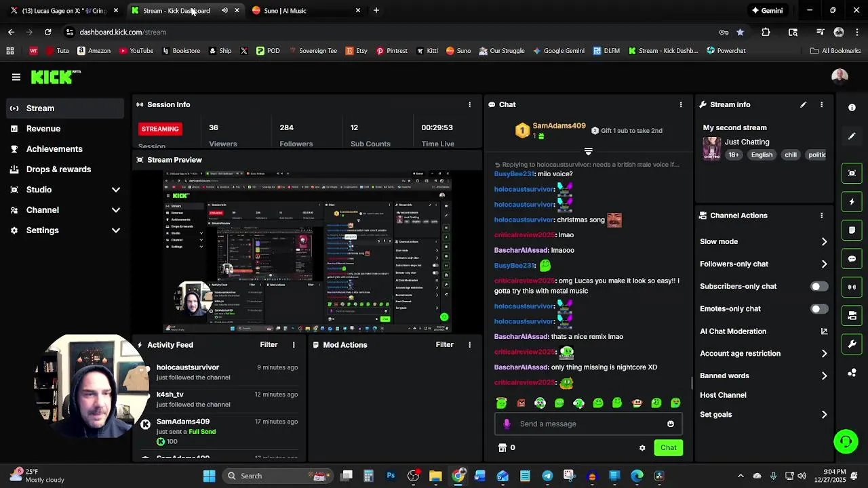
Task: Open Set goals options
Action: click(x=764, y=415)
